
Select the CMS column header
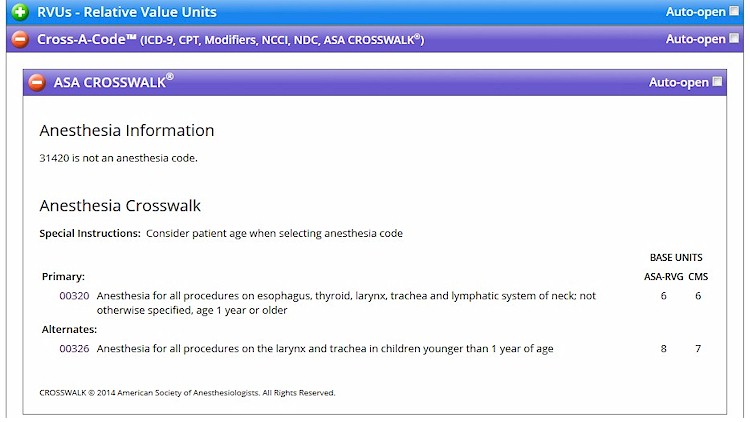[698, 277]
